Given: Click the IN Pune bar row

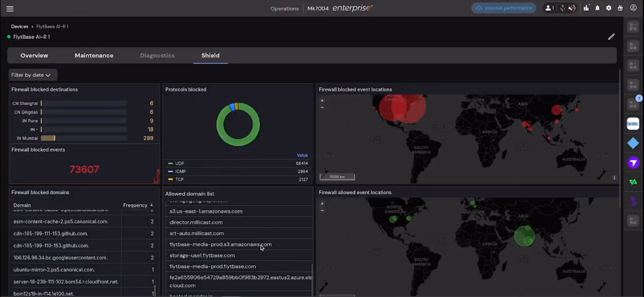Looking at the screenshot, I should (83, 121).
